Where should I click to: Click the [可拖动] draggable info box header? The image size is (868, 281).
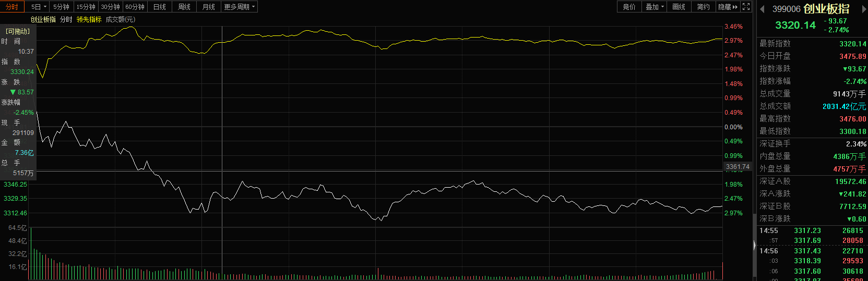(x=18, y=31)
